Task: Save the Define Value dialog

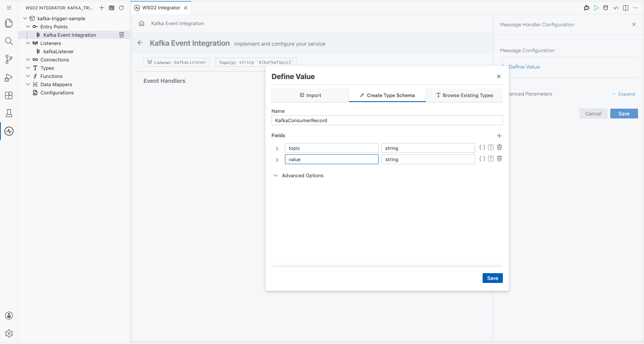Action: [x=493, y=278]
